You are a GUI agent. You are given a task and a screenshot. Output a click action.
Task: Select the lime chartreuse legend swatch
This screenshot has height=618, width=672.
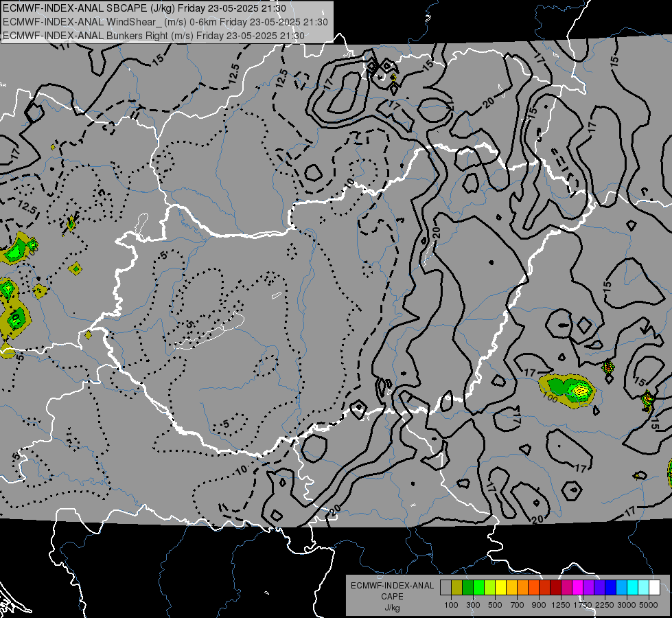pyautogui.click(x=489, y=588)
